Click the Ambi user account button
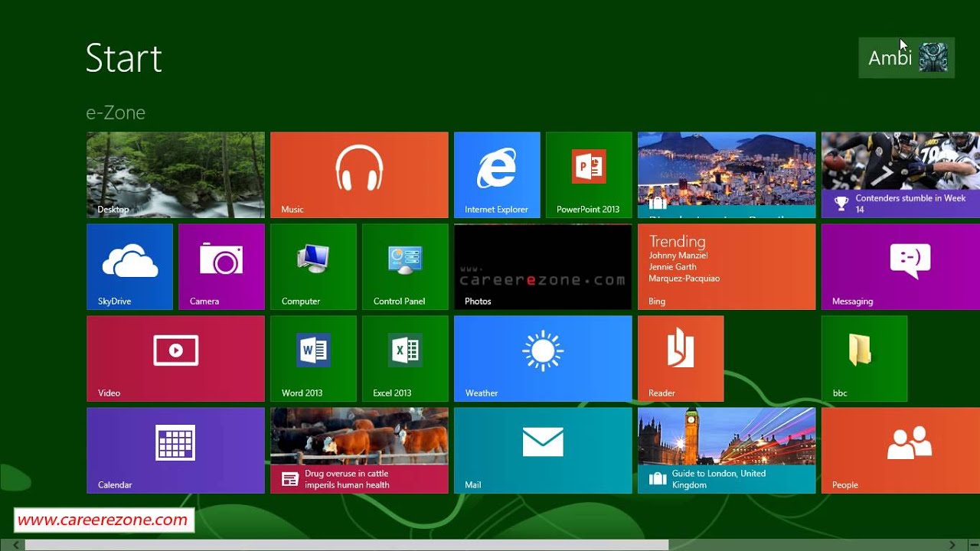The width and height of the screenshot is (980, 551). pos(906,57)
